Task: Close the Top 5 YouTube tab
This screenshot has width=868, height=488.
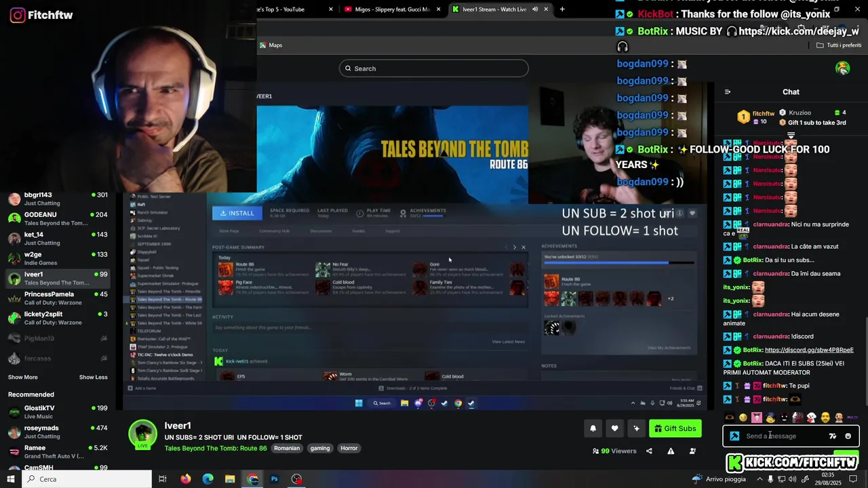Action: (331, 9)
